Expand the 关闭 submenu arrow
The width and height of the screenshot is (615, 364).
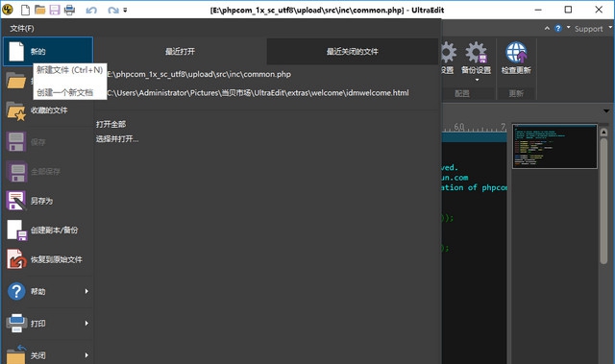(86, 355)
